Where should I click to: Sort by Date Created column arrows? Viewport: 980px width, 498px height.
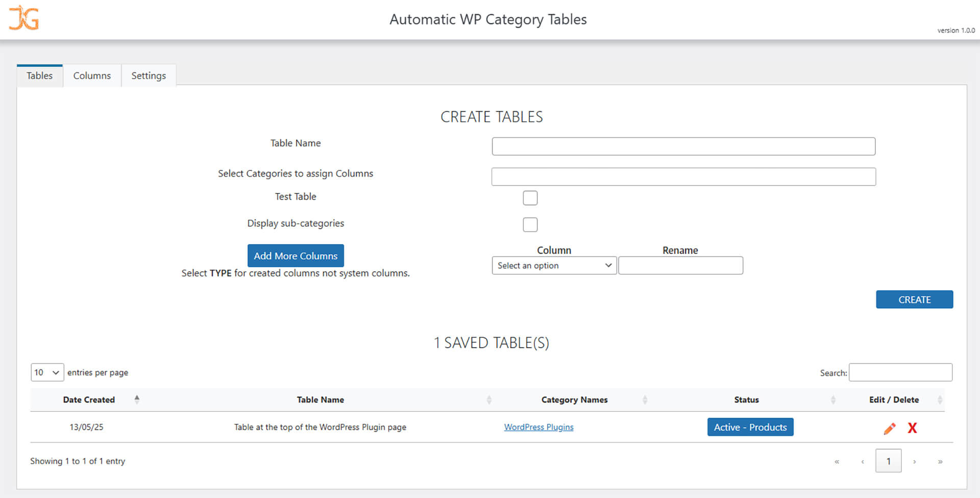pos(137,399)
